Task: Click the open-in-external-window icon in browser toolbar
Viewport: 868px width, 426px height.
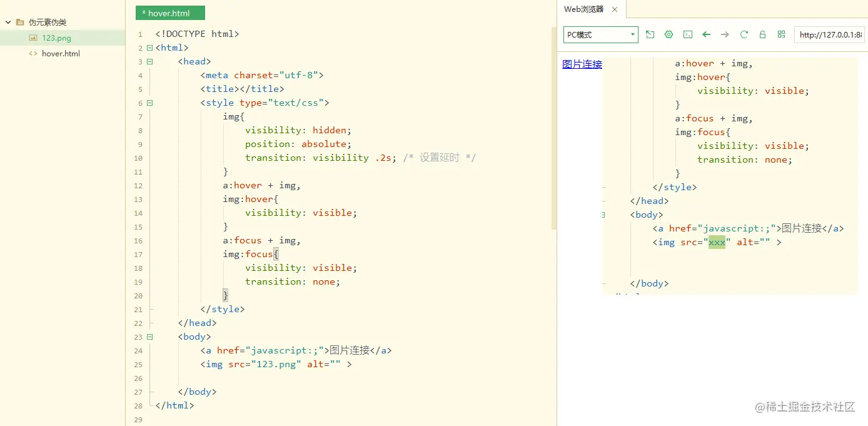Action: 650,34
